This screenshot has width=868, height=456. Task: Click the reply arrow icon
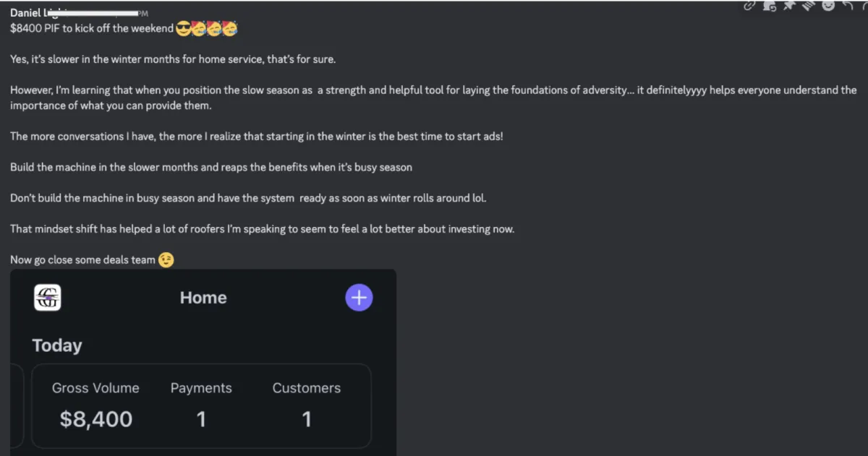point(848,5)
